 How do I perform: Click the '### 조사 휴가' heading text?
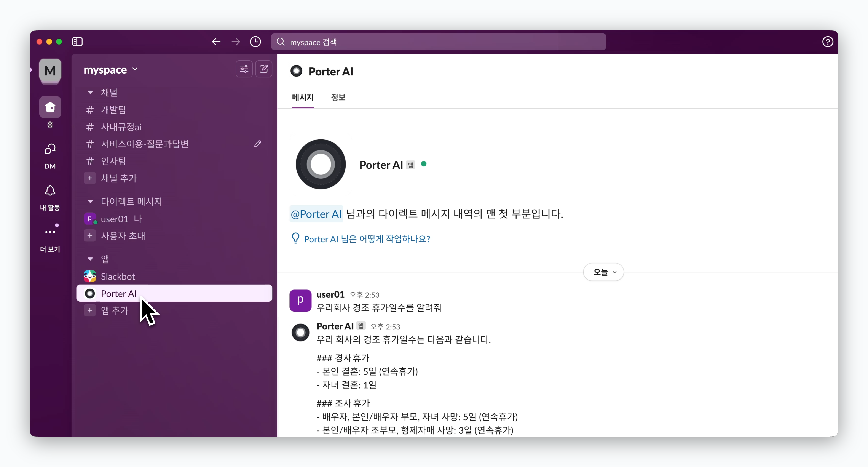(x=343, y=403)
